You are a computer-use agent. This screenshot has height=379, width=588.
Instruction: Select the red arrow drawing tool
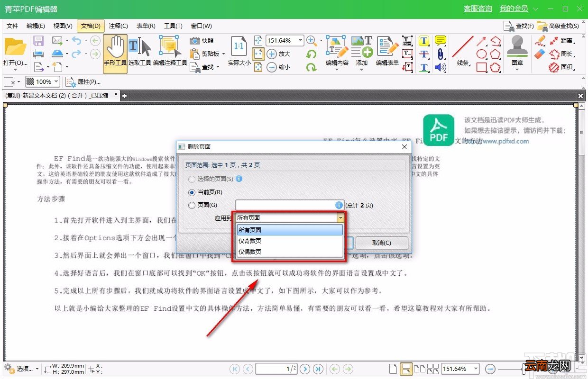(481, 41)
